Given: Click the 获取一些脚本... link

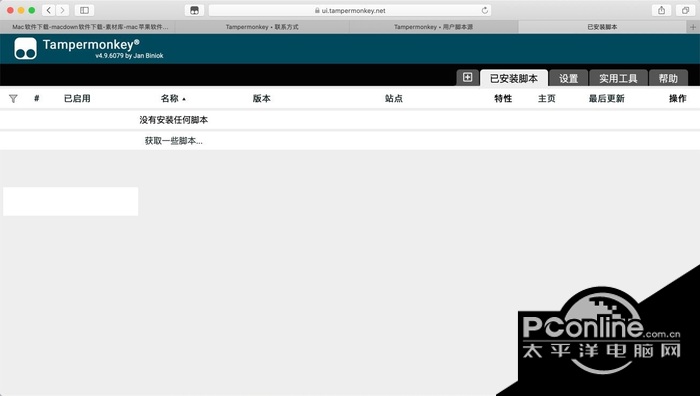Looking at the screenshot, I should coord(174,141).
